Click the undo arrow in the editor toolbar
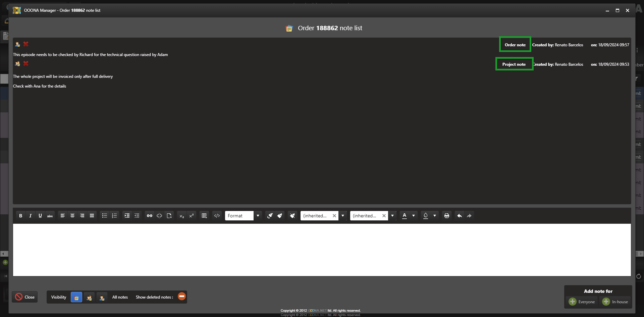 click(460, 216)
